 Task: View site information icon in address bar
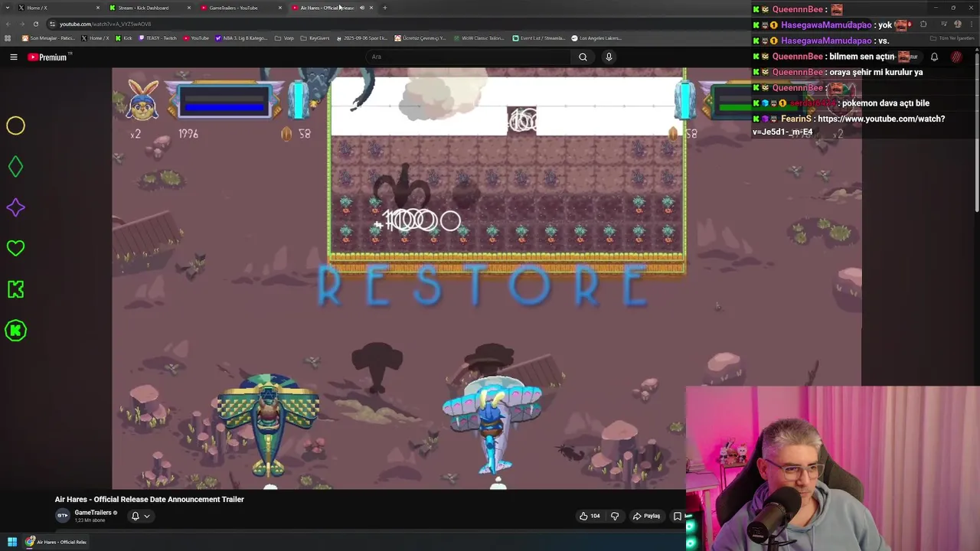pyautogui.click(x=52, y=24)
